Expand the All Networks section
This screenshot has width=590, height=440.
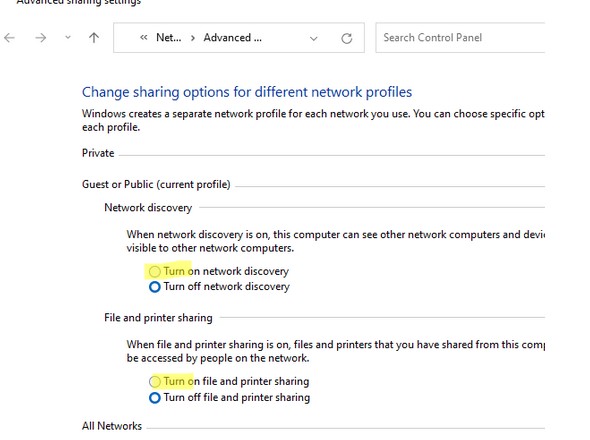[x=112, y=426]
